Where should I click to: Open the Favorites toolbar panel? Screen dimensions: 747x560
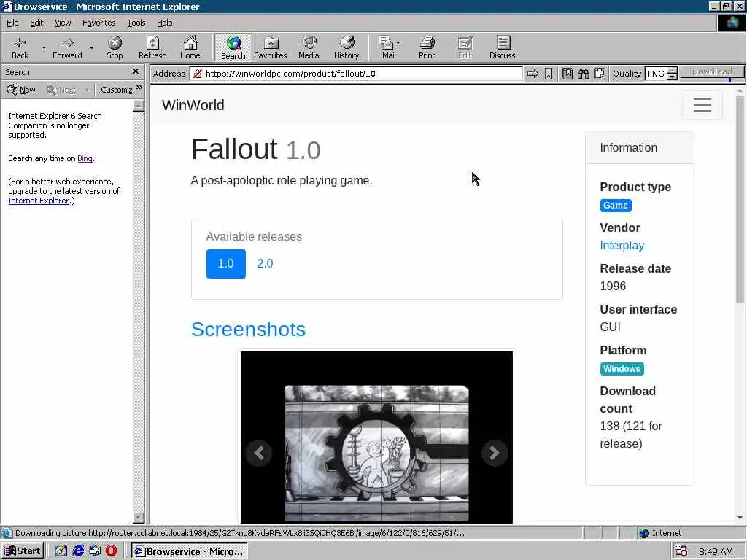point(271,47)
